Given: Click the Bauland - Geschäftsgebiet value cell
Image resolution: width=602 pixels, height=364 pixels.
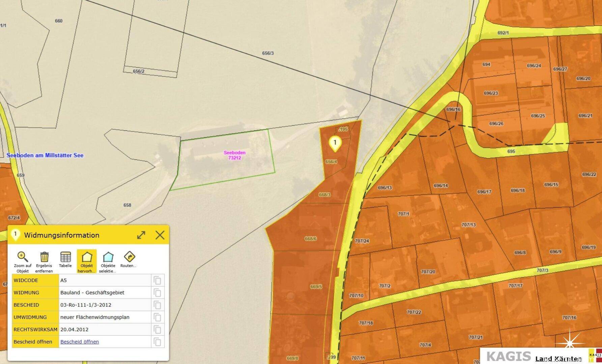Looking at the screenshot, I should 105,293.
